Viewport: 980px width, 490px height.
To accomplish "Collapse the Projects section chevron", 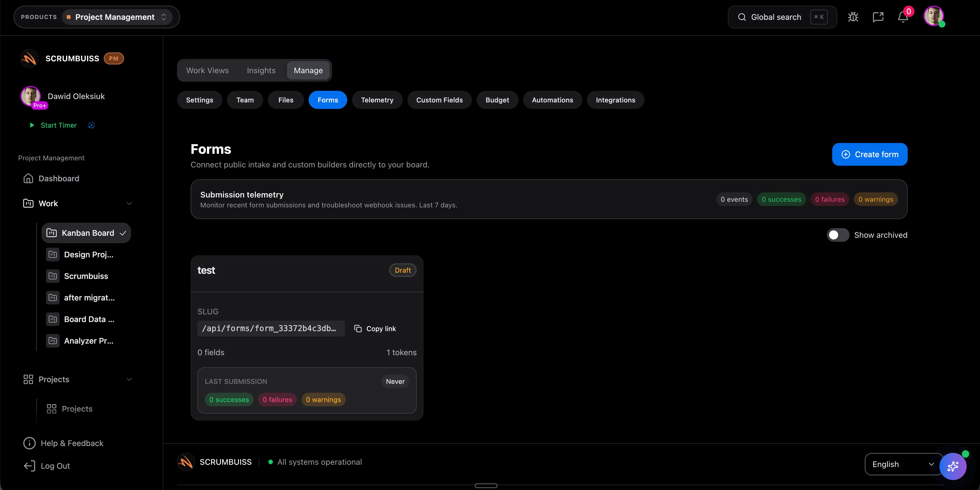I will [129, 379].
